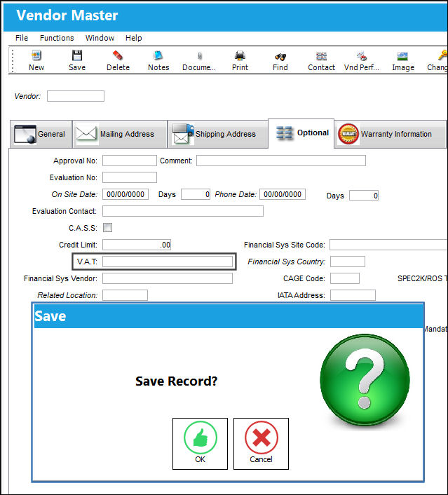Open the Help menu
This screenshot has width=448, height=495.
point(133,38)
